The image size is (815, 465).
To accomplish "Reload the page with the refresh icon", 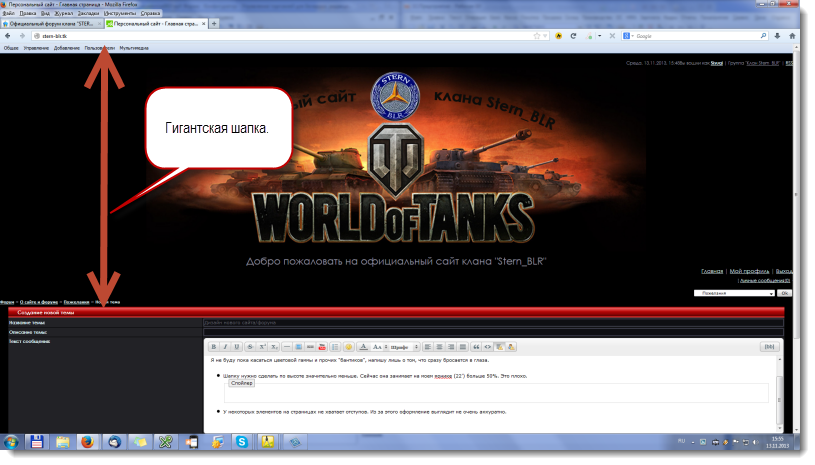I will click(573, 36).
